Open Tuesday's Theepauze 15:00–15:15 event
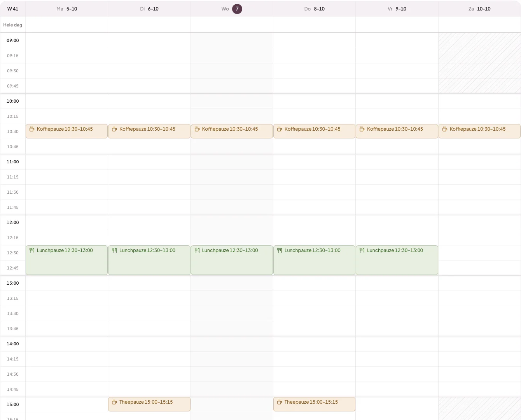 point(149,404)
